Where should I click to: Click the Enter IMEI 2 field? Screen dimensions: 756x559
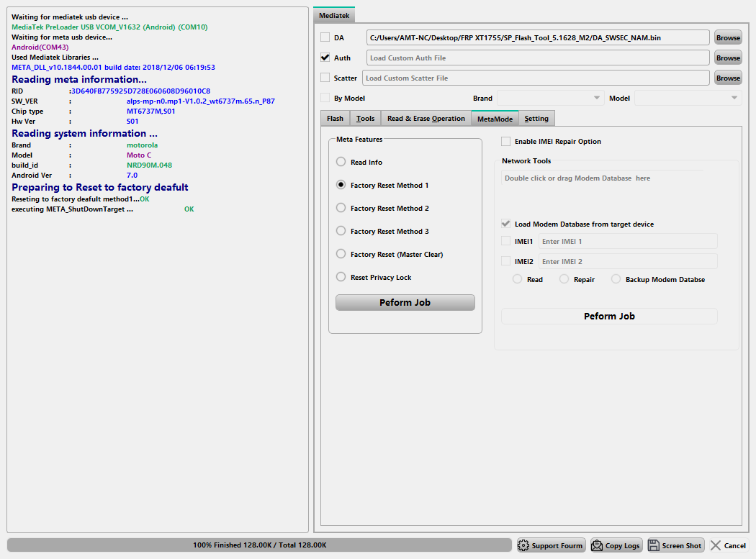628,262
